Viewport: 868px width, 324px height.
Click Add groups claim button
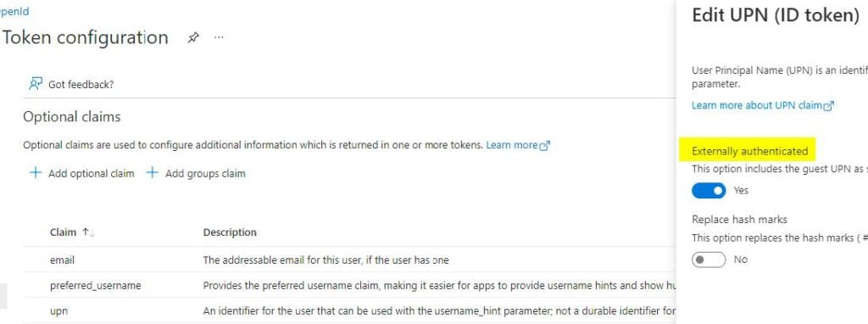pos(196,173)
